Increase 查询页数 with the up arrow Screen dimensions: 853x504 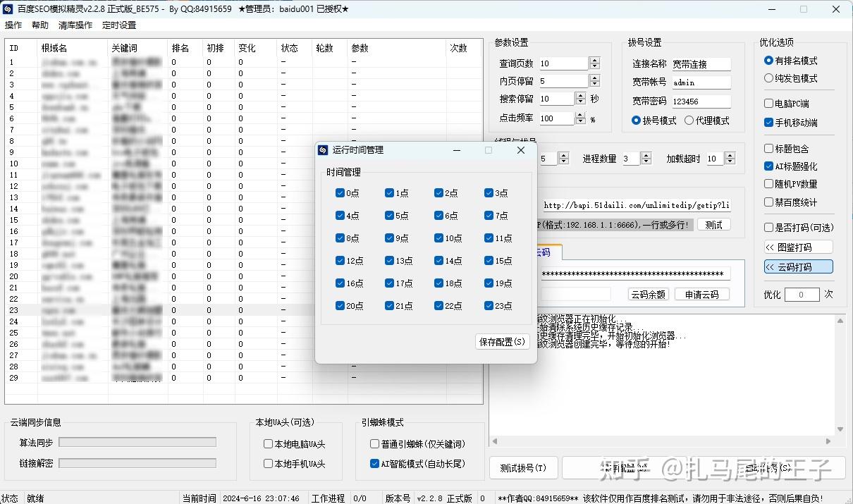(x=595, y=61)
